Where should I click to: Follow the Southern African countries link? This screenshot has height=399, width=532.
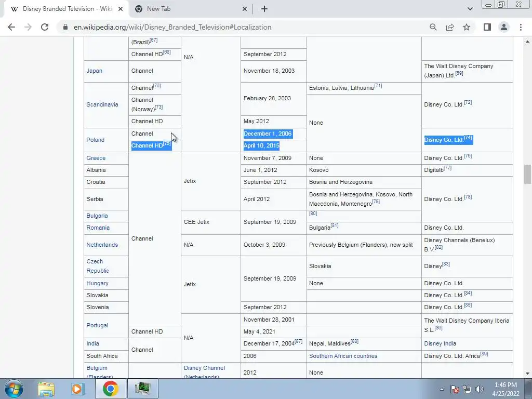343,356
